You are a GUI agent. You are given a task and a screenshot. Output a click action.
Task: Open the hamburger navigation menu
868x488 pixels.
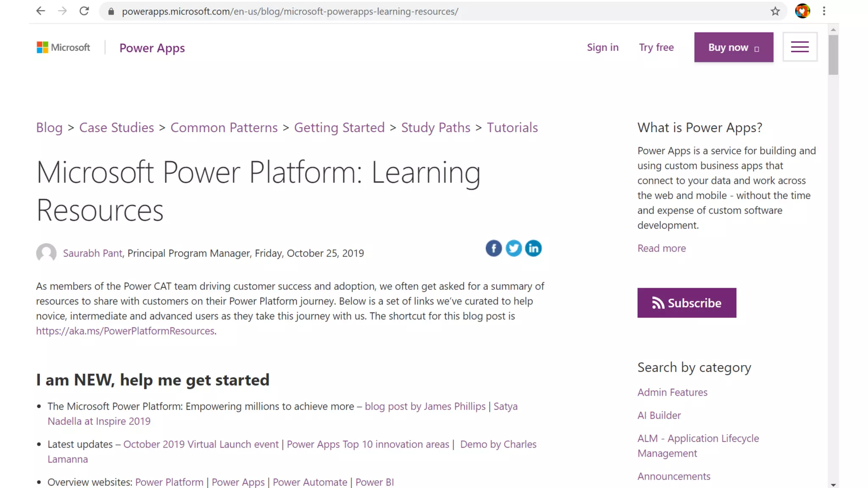(800, 47)
